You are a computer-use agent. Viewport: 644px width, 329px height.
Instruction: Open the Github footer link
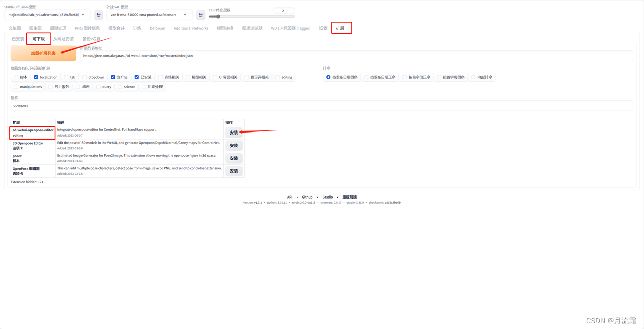pos(307,197)
